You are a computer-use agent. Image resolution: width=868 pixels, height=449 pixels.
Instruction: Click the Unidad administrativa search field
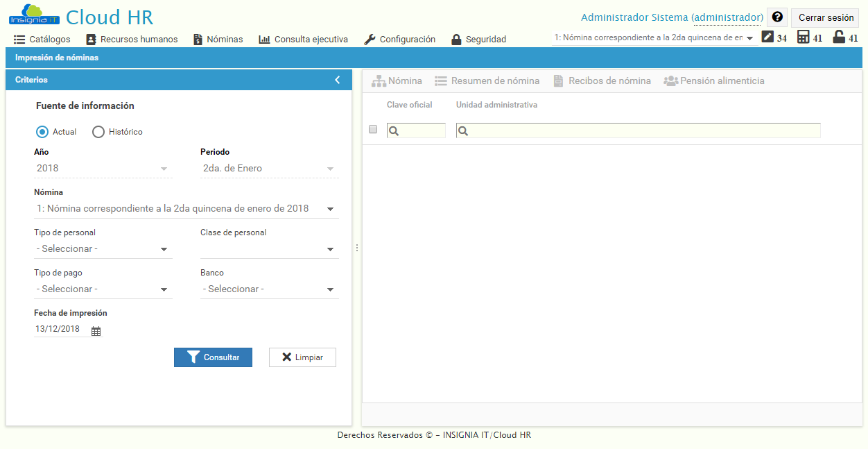(x=638, y=129)
